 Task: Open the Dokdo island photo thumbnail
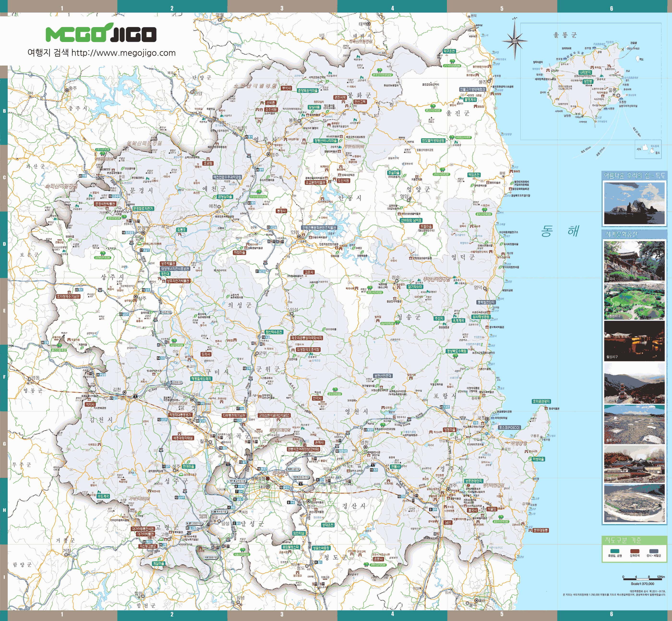click(634, 203)
